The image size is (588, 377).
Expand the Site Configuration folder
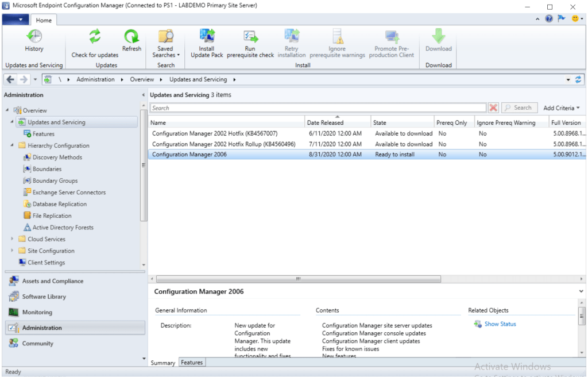(13, 251)
